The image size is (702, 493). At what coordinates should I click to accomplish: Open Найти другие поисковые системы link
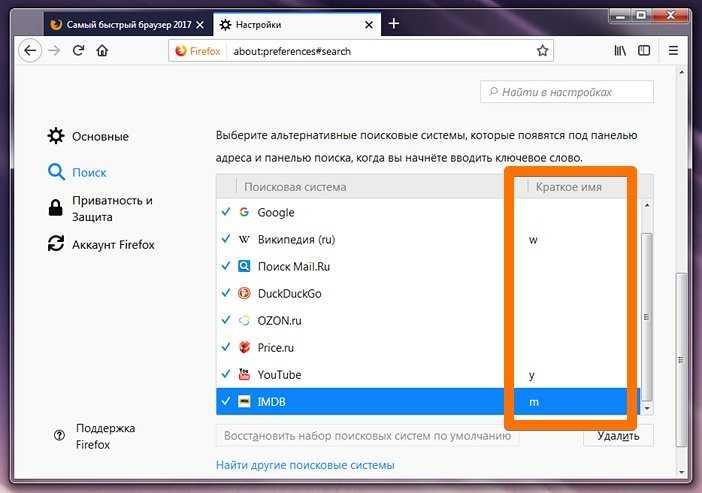click(305, 465)
